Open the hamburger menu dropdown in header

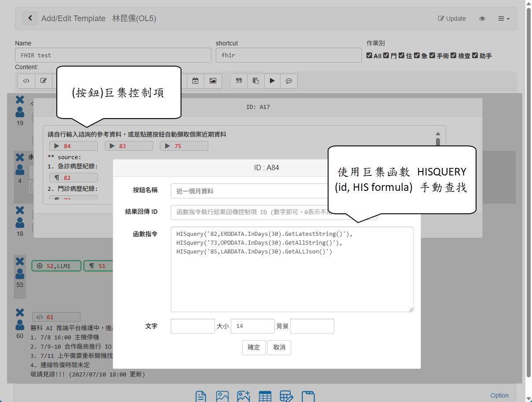[x=504, y=19]
